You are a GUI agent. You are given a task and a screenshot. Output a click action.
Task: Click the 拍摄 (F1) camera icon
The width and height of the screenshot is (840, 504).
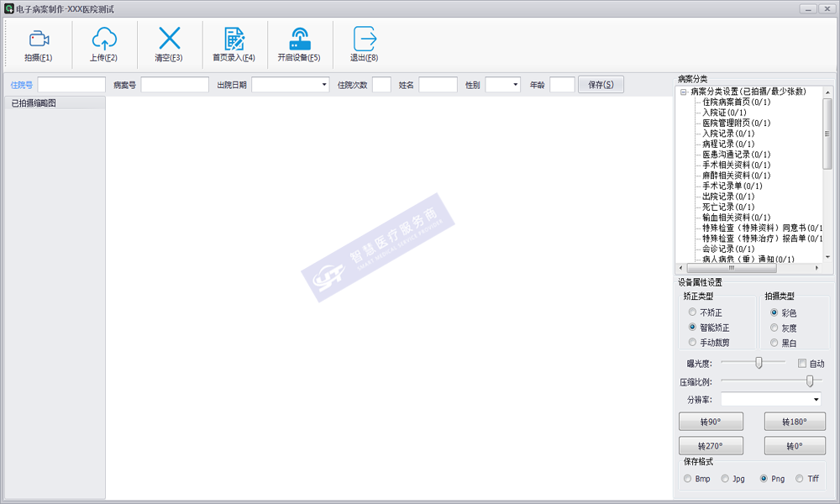pyautogui.click(x=39, y=39)
